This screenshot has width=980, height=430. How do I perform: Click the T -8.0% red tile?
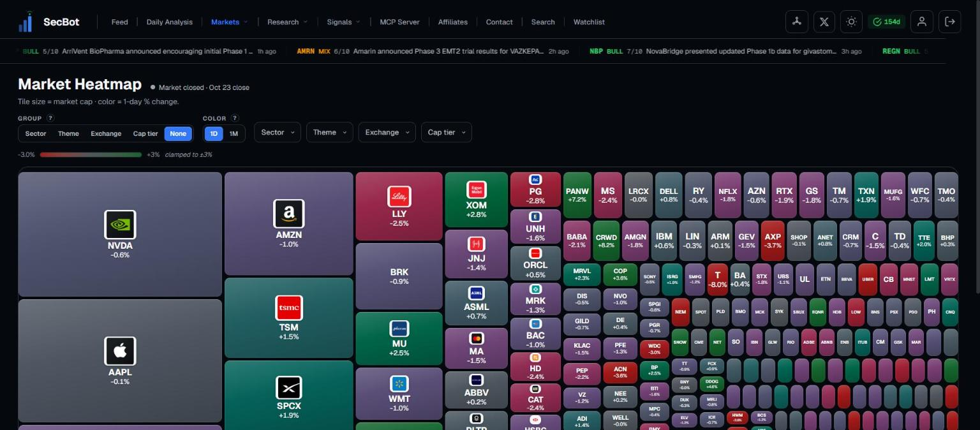click(718, 279)
